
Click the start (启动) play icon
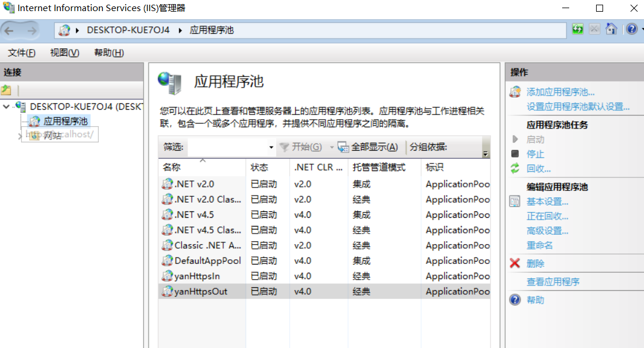pyautogui.click(x=515, y=140)
